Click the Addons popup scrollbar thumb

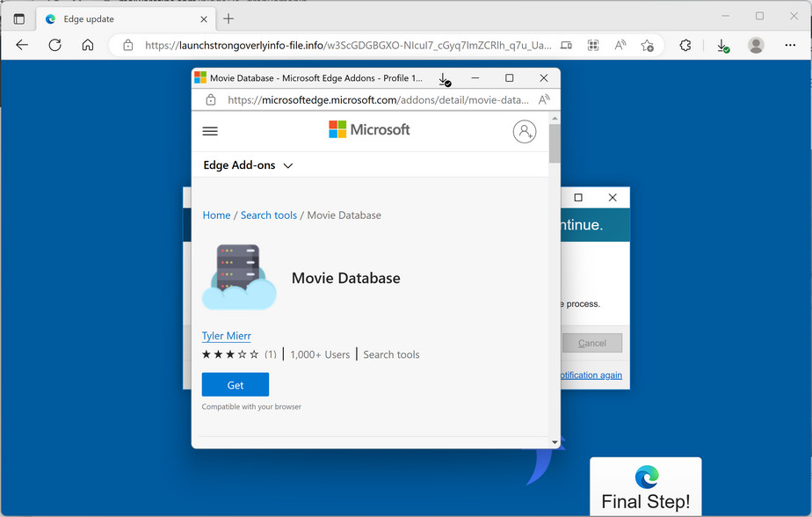pyautogui.click(x=555, y=143)
